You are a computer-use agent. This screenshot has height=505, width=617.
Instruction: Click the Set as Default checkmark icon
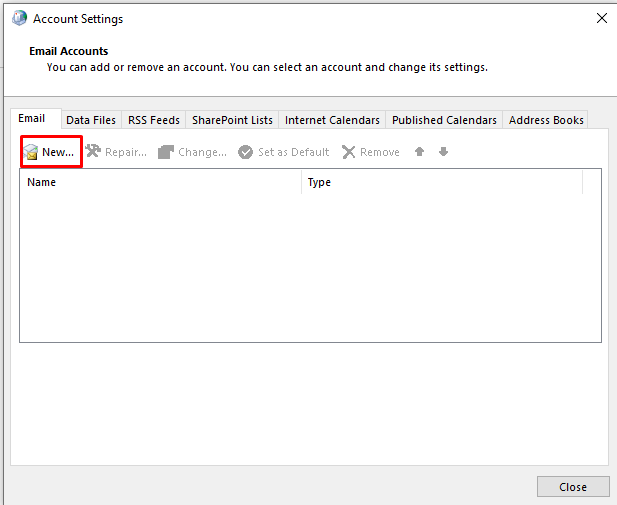(x=245, y=152)
